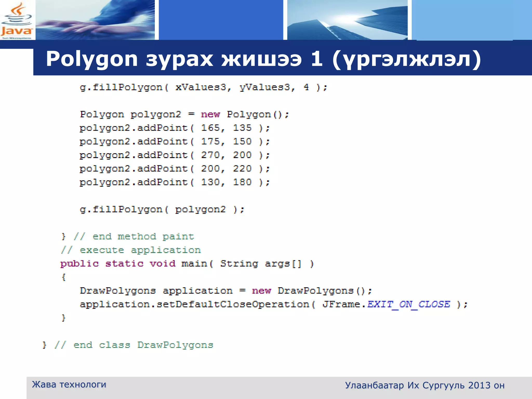Click the Жава технологи footer text
The height and width of the screenshot is (399, 532).
click(x=69, y=384)
